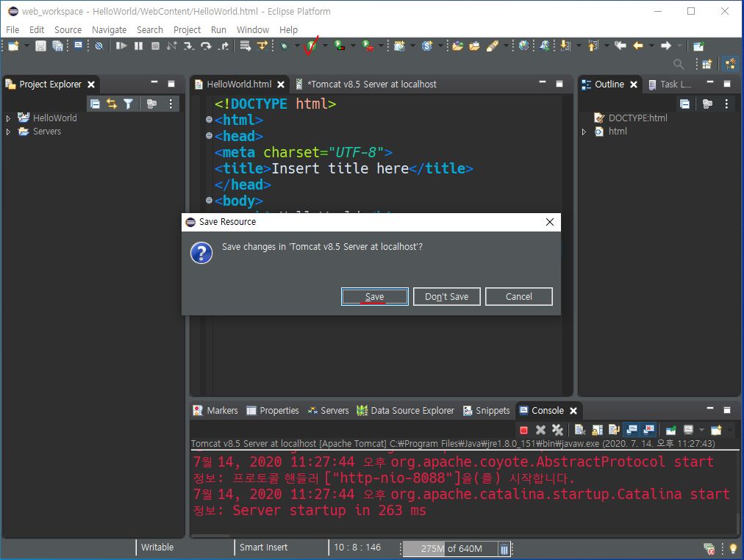Close the Save Resource dialog with X

click(x=549, y=222)
